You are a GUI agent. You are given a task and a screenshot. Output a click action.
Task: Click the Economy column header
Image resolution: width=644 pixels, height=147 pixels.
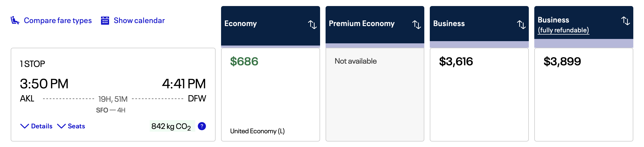[241, 24]
